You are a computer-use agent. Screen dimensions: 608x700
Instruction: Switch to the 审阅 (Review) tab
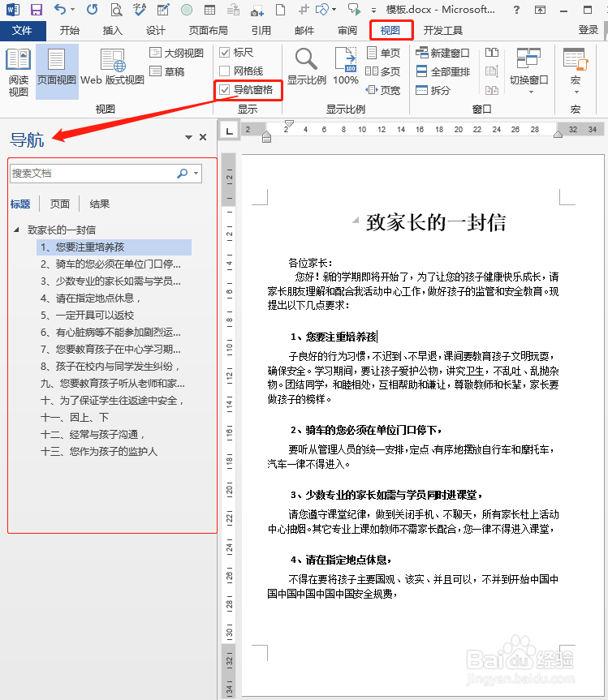[347, 30]
